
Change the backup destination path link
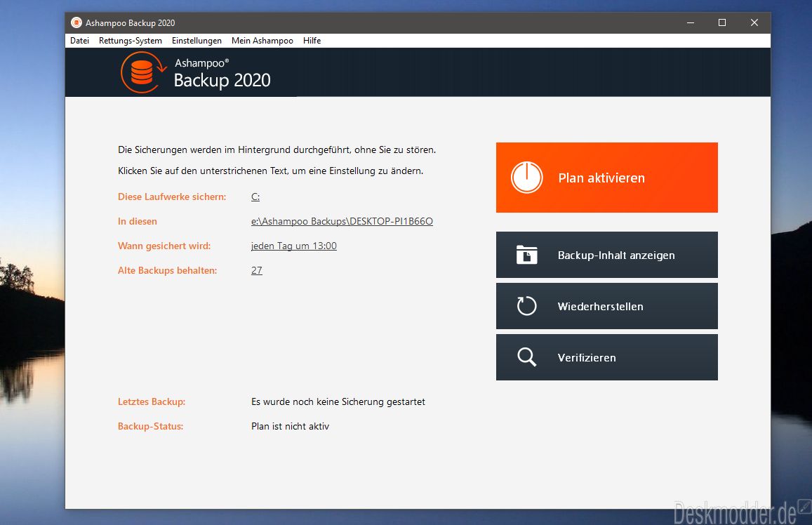(x=342, y=221)
